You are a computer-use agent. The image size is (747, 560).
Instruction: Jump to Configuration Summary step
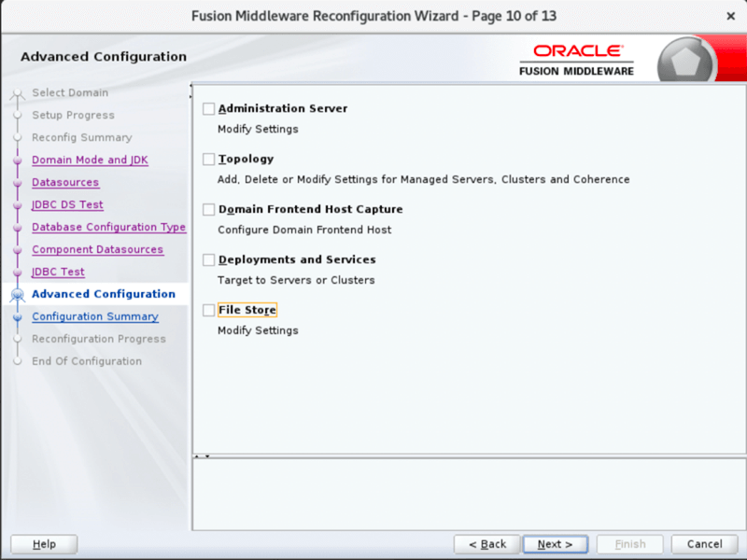(95, 316)
